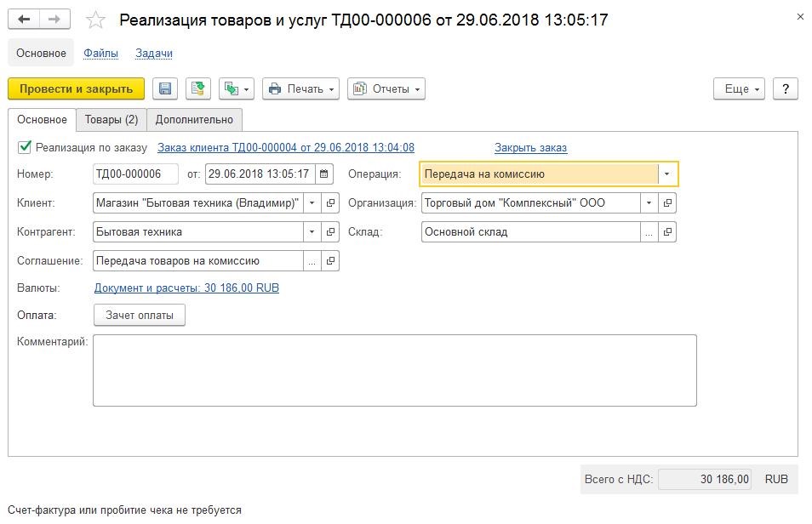Screen dimensions: 812x524
Task: Switch to the Товары (2) tab
Action: click(112, 120)
